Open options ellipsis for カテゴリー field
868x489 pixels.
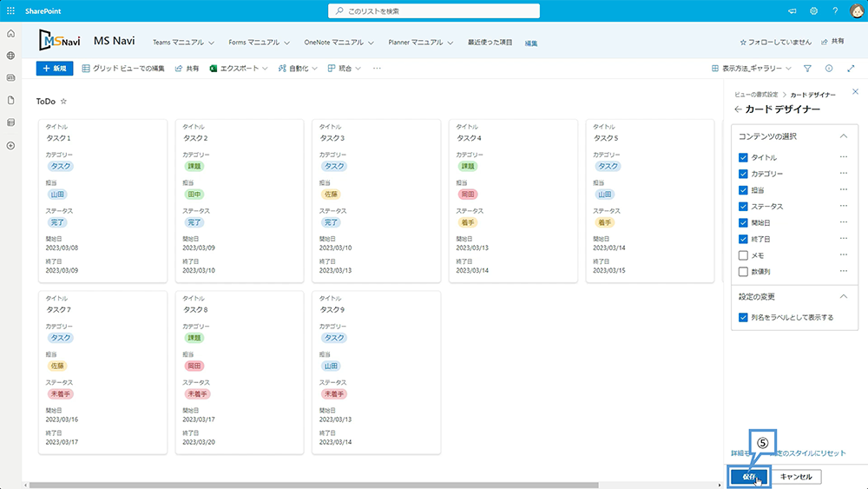coord(843,174)
